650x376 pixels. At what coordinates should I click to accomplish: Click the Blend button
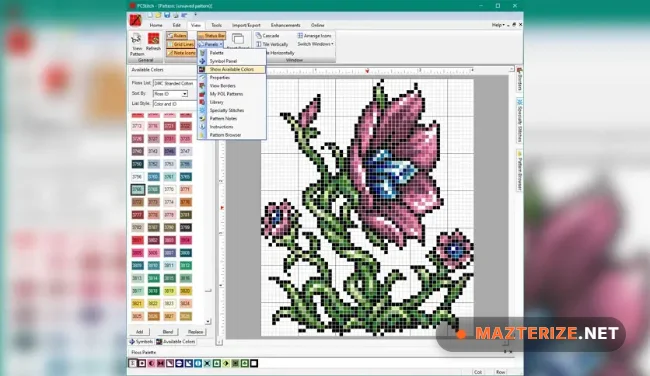click(168, 332)
